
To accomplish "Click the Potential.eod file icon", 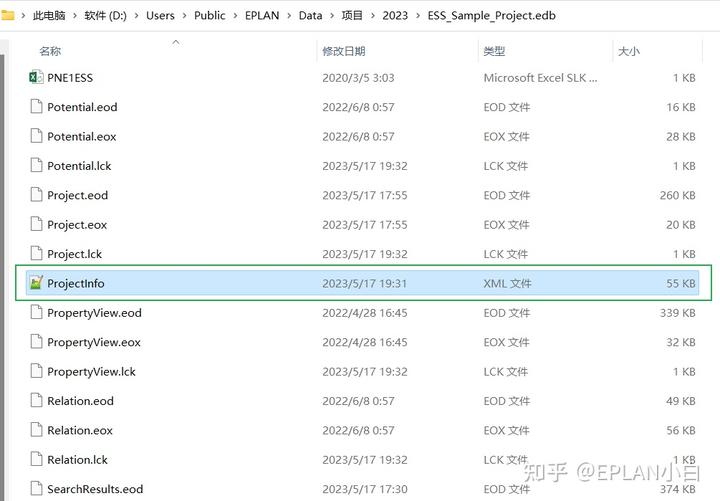I will tap(36, 107).
